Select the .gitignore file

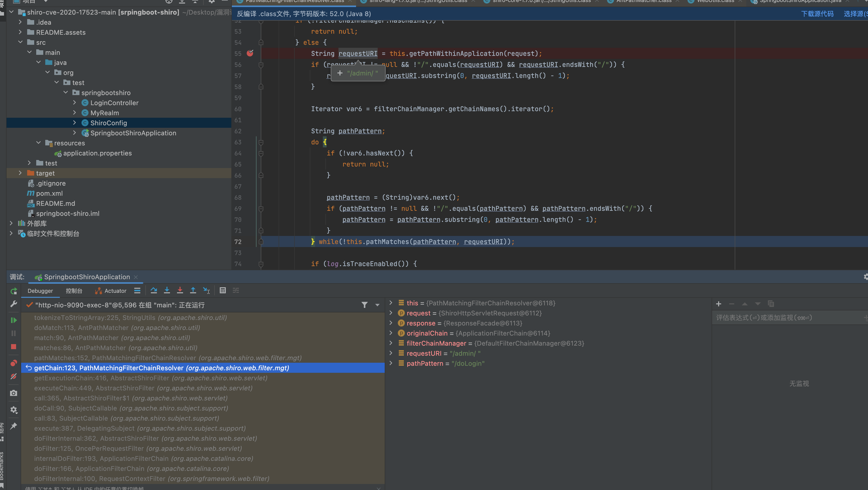pos(51,183)
